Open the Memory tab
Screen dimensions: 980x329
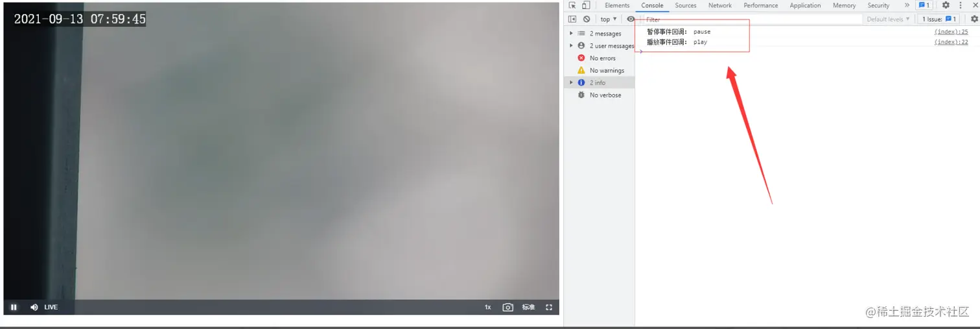(845, 5)
